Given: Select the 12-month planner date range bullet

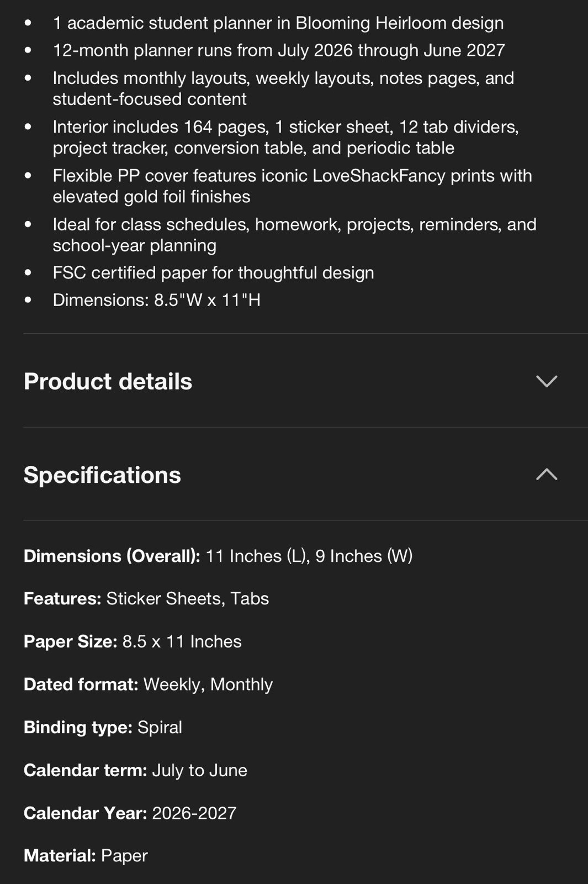Looking at the screenshot, I should 279,50.
